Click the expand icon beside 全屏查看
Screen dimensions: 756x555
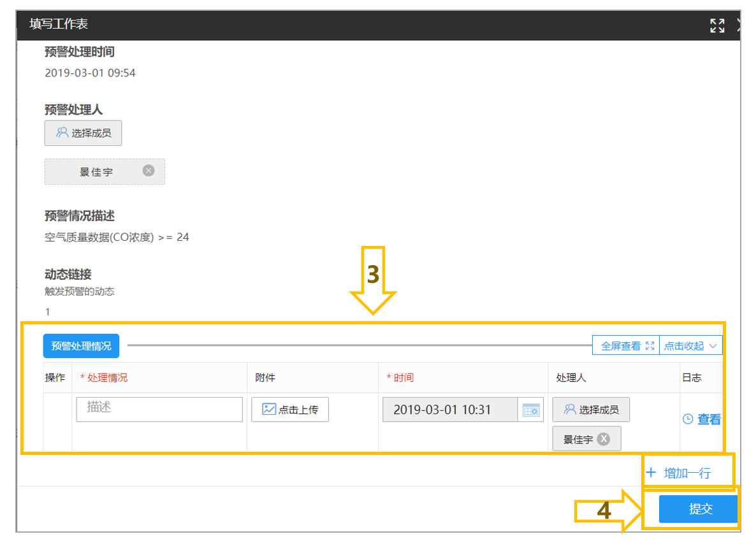pos(650,346)
